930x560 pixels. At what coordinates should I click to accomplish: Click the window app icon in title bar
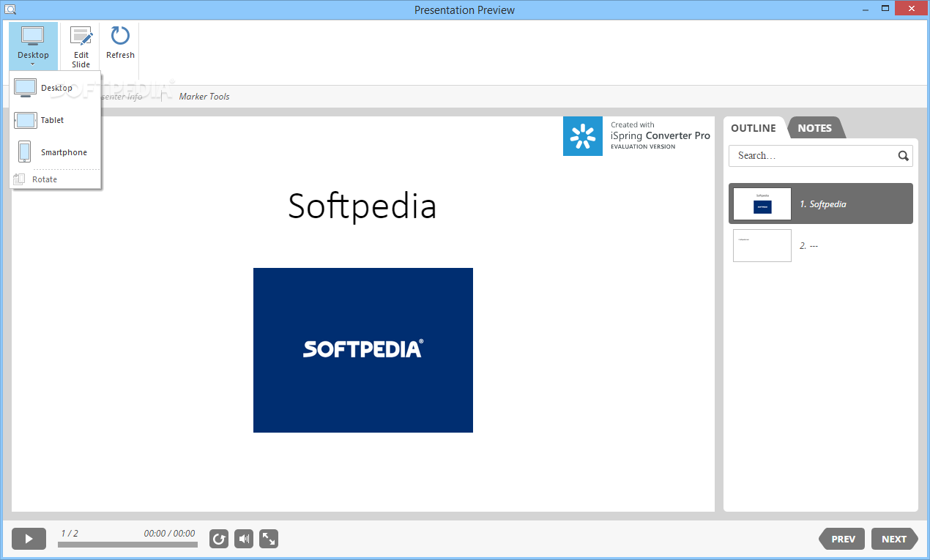tap(10, 10)
